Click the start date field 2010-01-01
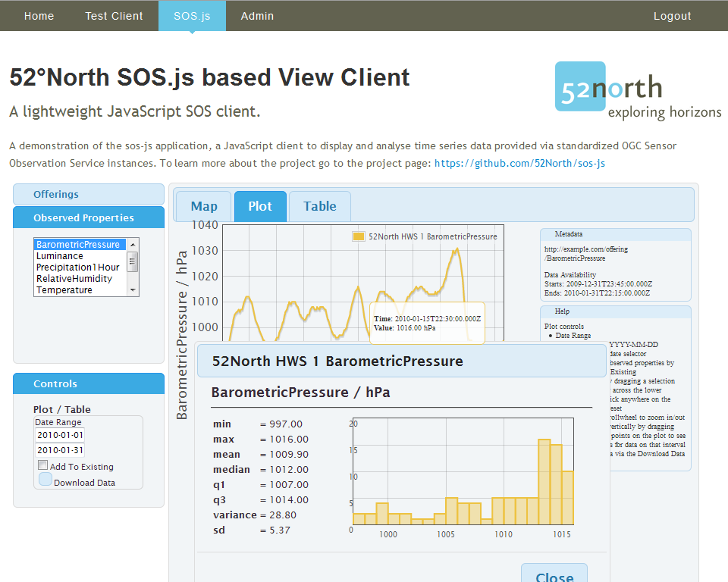728x582 pixels. tap(60, 435)
